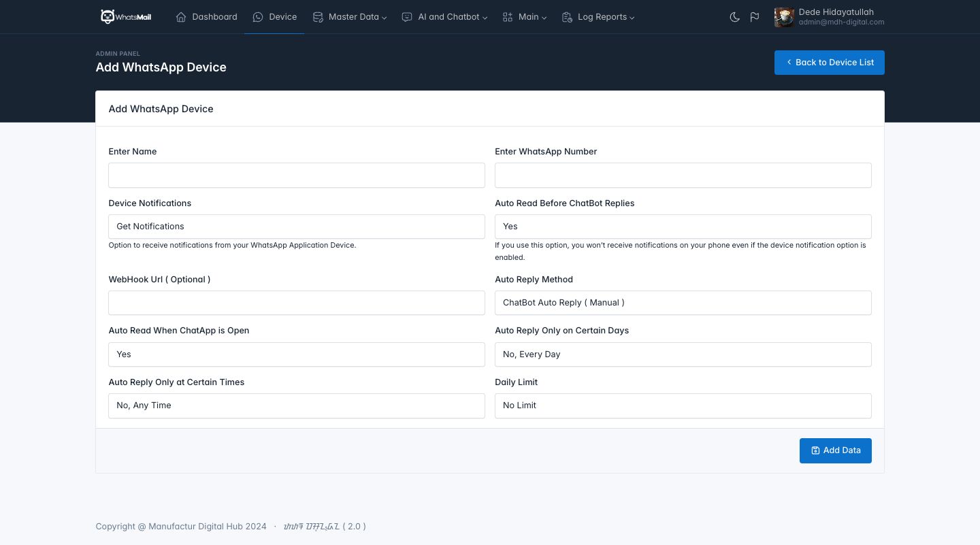Go to the Device tab
Viewport: 980px width, 545px height.
tap(275, 17)
